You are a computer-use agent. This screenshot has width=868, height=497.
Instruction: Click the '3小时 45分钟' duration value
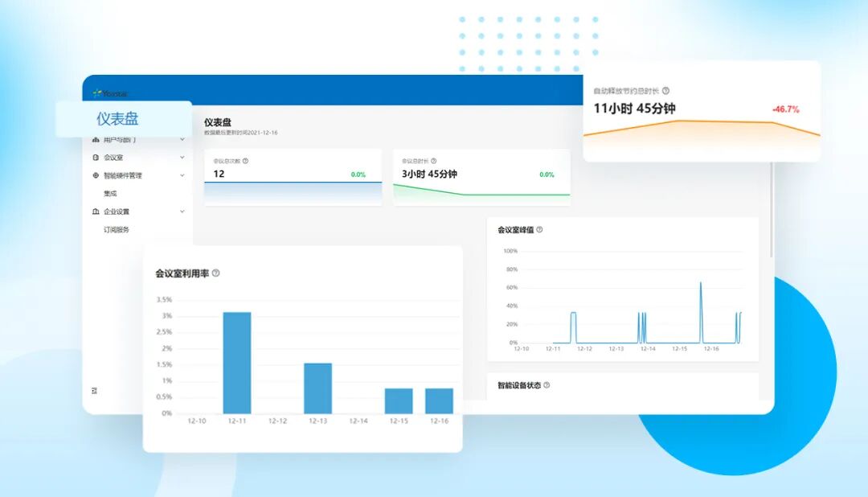429,174
